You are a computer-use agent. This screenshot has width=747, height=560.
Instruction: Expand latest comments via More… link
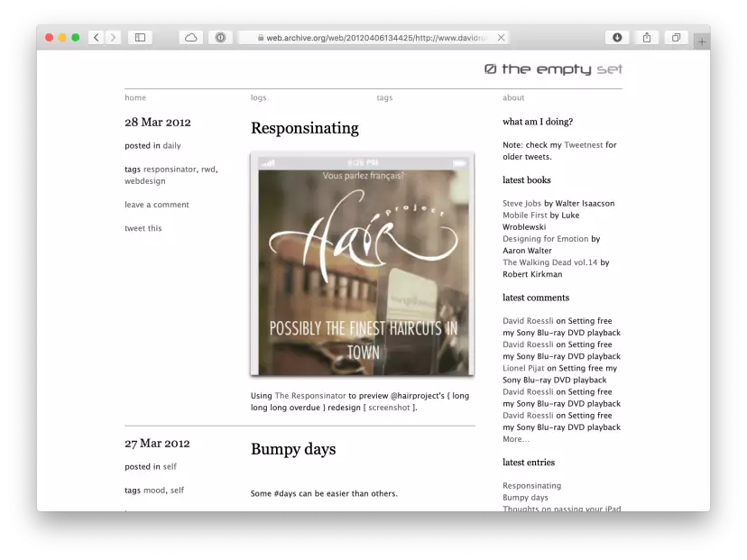[516, 439]
